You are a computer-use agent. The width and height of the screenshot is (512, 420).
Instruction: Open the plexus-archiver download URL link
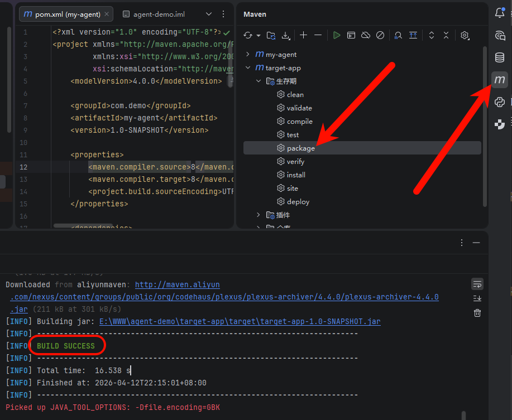(x=224, y=297)
